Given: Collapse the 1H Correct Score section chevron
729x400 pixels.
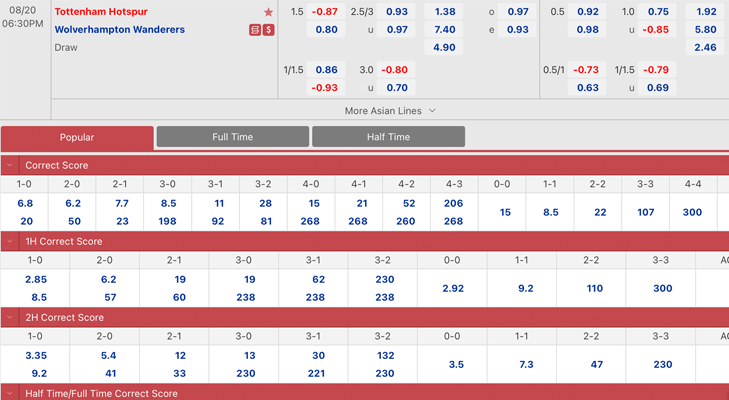Looking at the screenshot, I should point(10,241).
